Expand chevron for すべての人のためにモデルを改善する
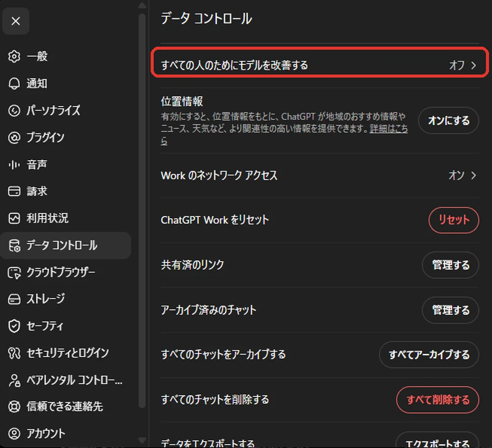Screen dimensions: 492x448 [x=473, y=65]
